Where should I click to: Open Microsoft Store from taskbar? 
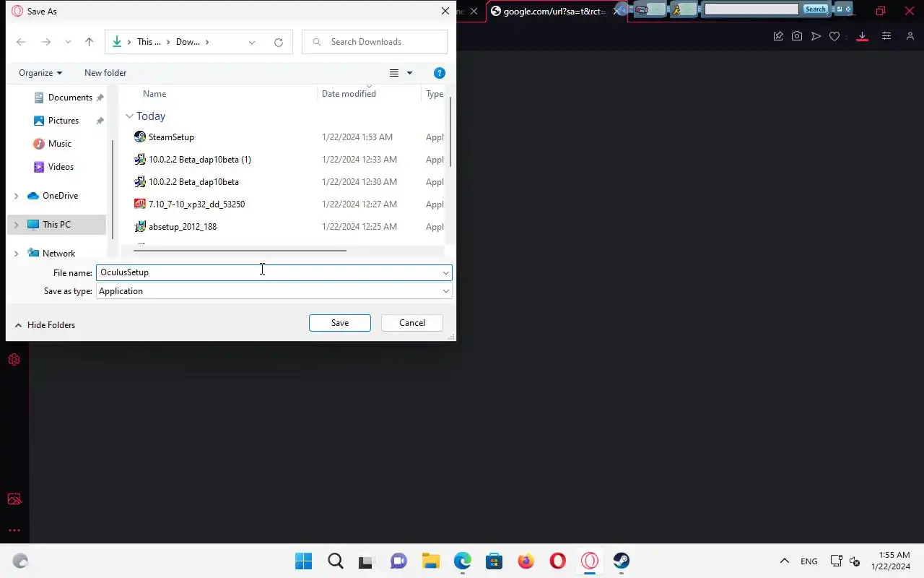point(494,561)
